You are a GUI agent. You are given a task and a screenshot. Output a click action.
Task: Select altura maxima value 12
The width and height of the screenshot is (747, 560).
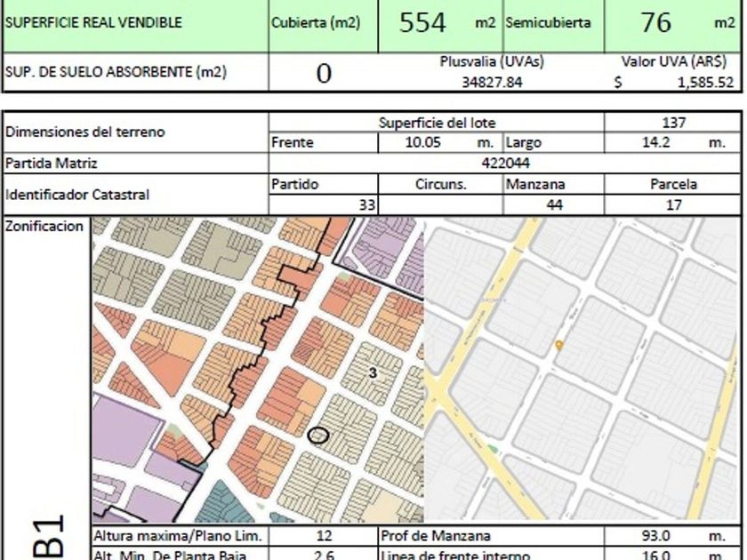pyautogui.click(x=324, y=536)
